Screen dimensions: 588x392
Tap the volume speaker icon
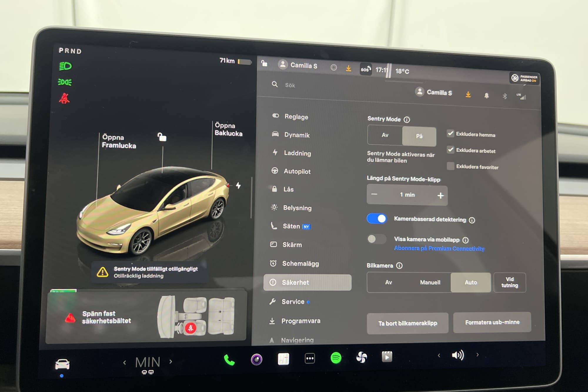coord(457,355)
